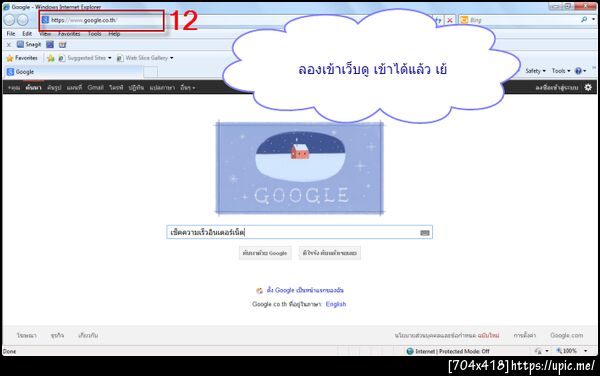Click the English language link
600x376 pixels.
[336, 304]
